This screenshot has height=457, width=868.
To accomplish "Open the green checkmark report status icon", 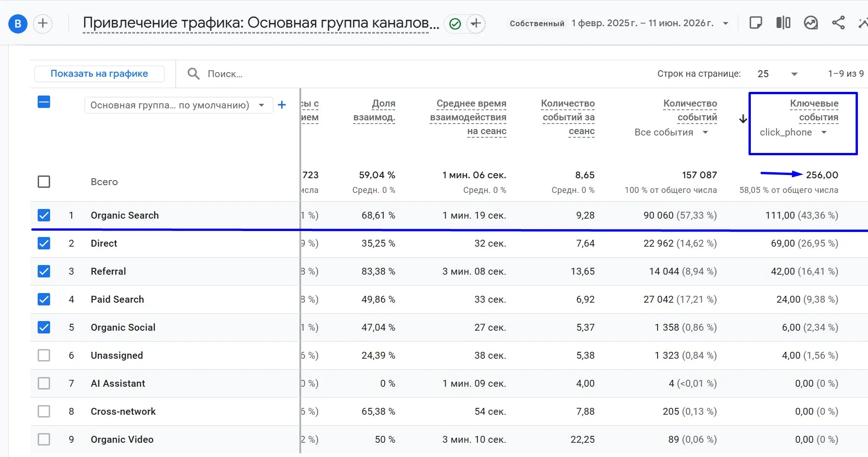I will coord(455,24).
